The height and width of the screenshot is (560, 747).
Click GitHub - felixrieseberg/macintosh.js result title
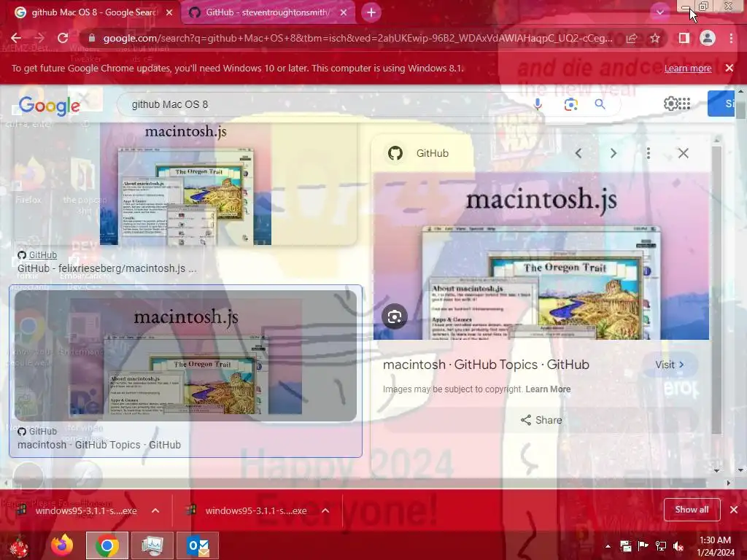tap(107, 268)
